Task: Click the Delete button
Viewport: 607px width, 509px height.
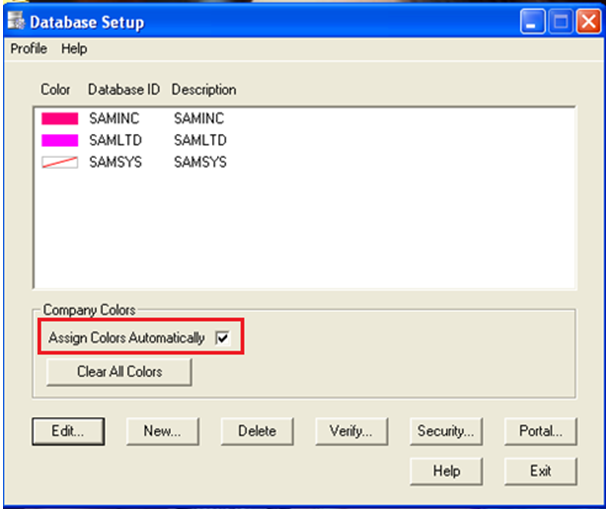Action: 257,431
